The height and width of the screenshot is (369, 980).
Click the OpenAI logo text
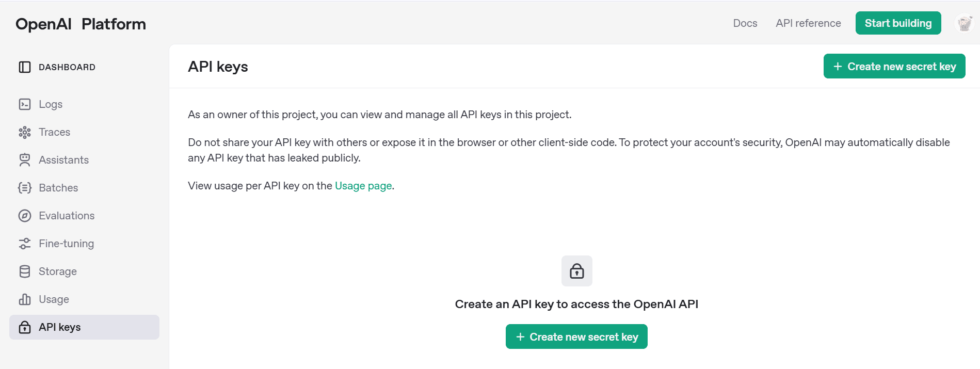43,24
